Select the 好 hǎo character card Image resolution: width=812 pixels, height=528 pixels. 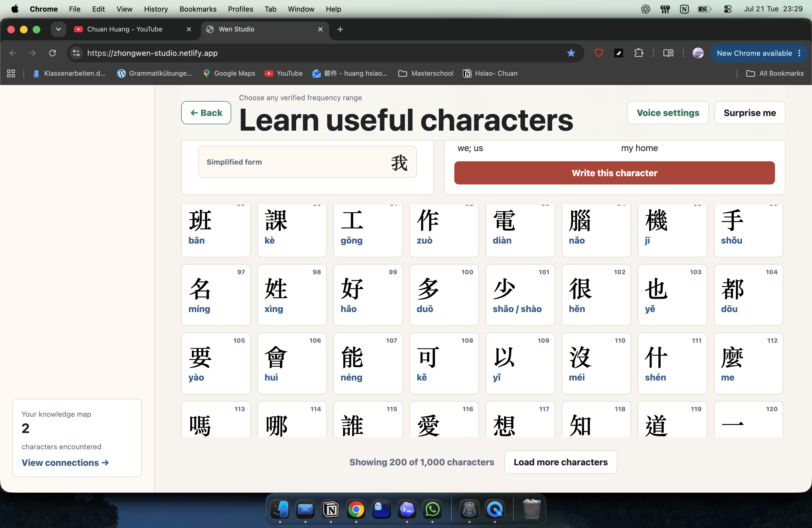(x=368, y=295)
